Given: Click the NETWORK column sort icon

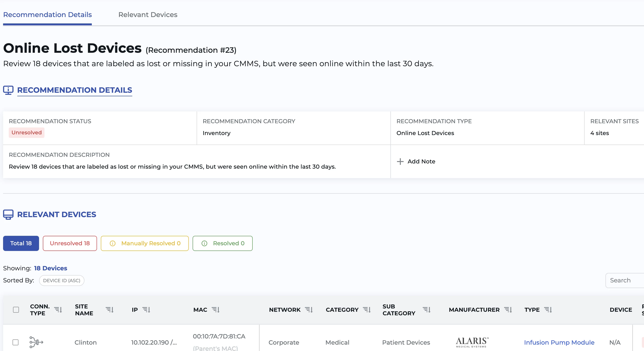Looking at the screenshot, I should [309, 310].
